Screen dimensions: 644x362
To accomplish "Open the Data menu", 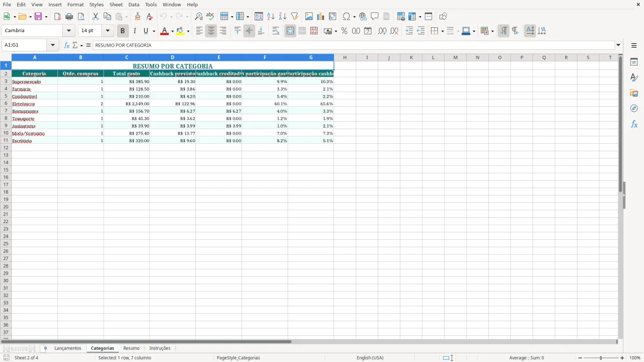I will 134,4.
